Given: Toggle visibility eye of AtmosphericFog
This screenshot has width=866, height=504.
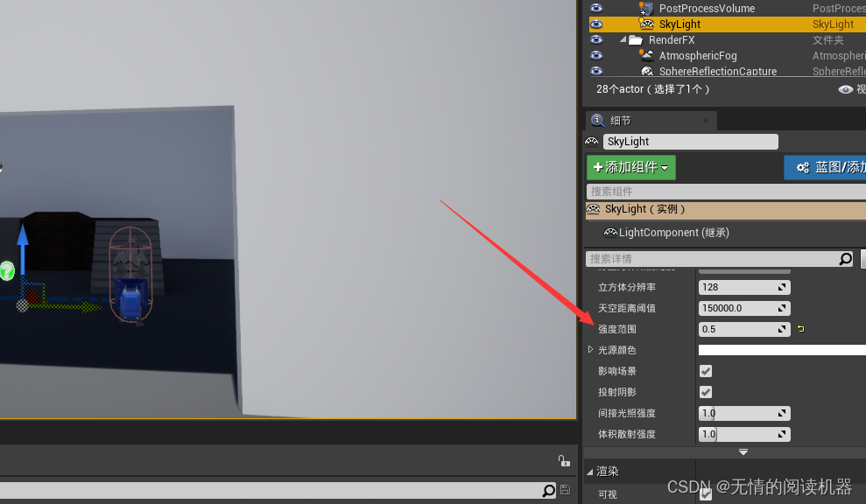Looking at the screenshot, I should pyautogui.click(x=595, y=55).
